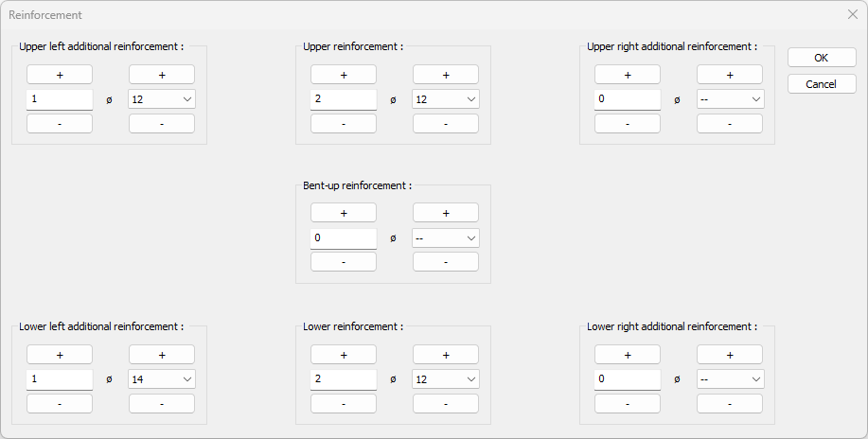Close the Reinforcement dialog window
This screenshot has width=868, height=439.
852,15
